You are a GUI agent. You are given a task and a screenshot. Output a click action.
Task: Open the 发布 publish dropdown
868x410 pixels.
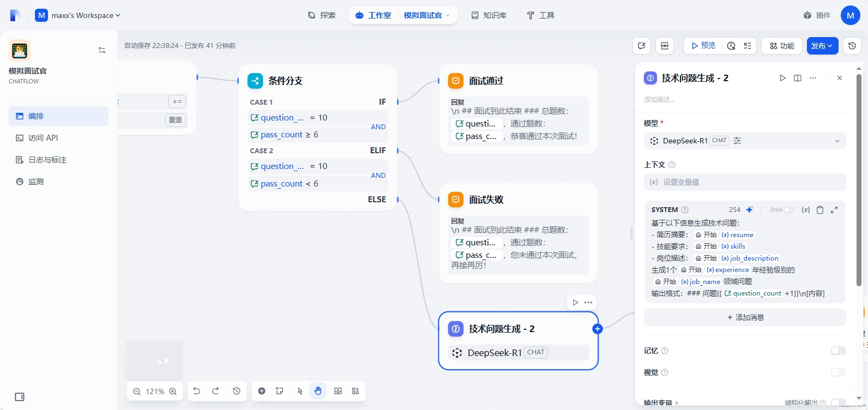tap(822, 46)
